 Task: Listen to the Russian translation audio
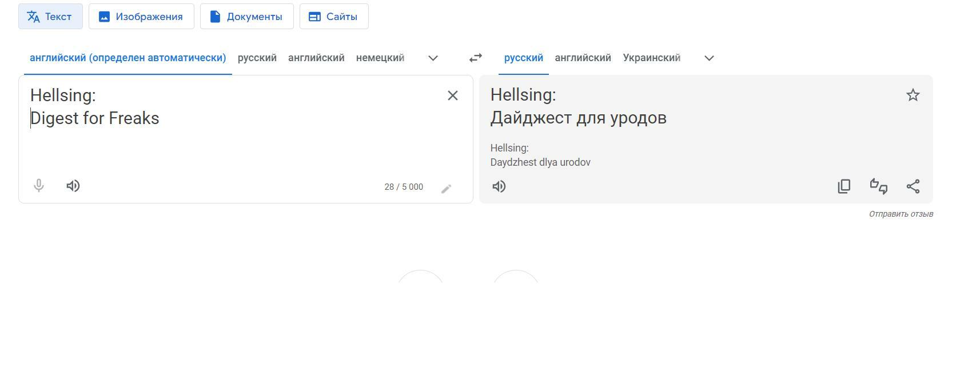499,186
